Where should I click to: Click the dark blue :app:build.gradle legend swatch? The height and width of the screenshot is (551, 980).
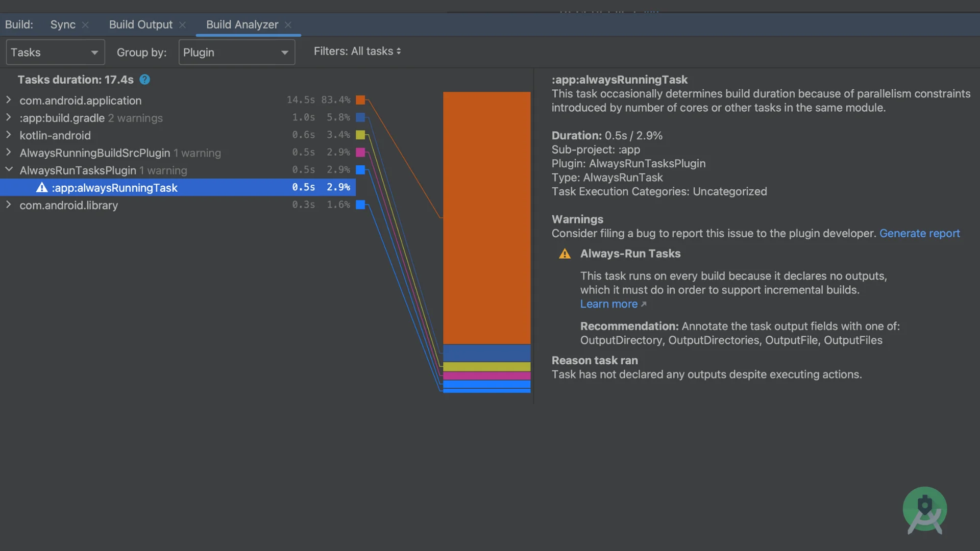(x=360, y=117)
